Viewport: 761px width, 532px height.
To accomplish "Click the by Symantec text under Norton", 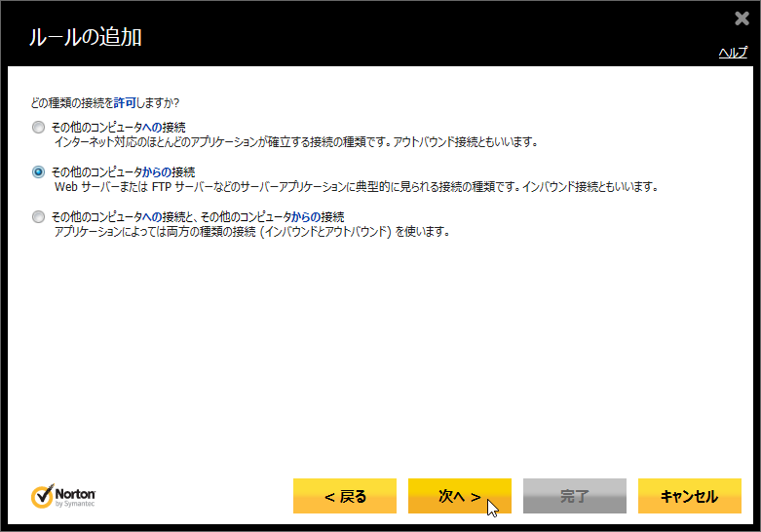I will pyautogui.click(x=76, y=504).
